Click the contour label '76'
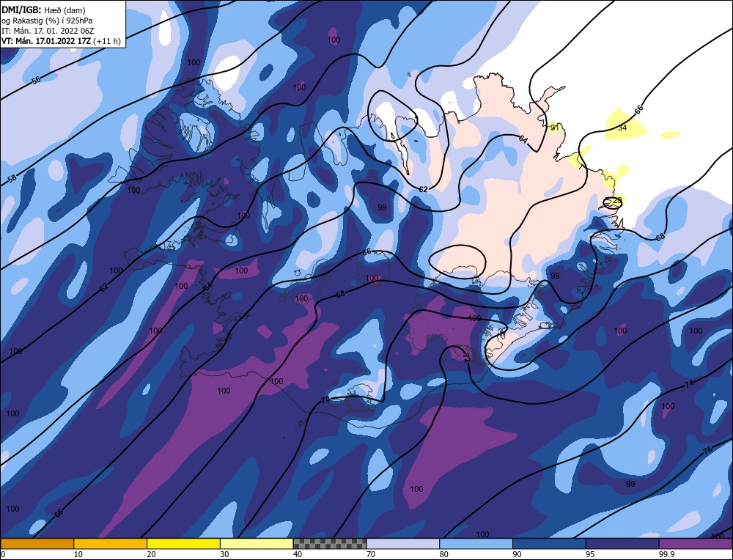 tap(707, 451)
